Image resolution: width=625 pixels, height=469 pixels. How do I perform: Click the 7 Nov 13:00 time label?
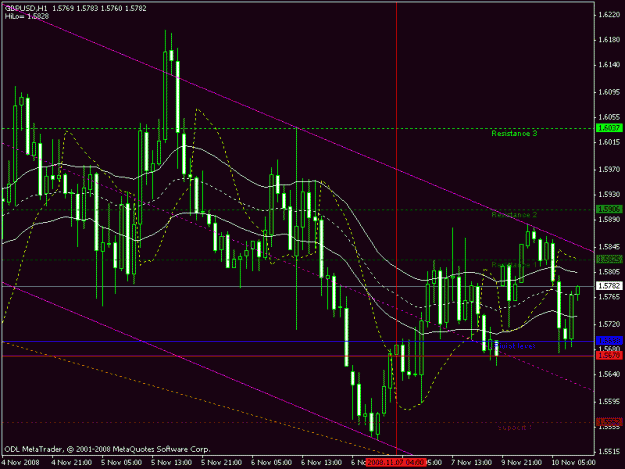(472, 462)
